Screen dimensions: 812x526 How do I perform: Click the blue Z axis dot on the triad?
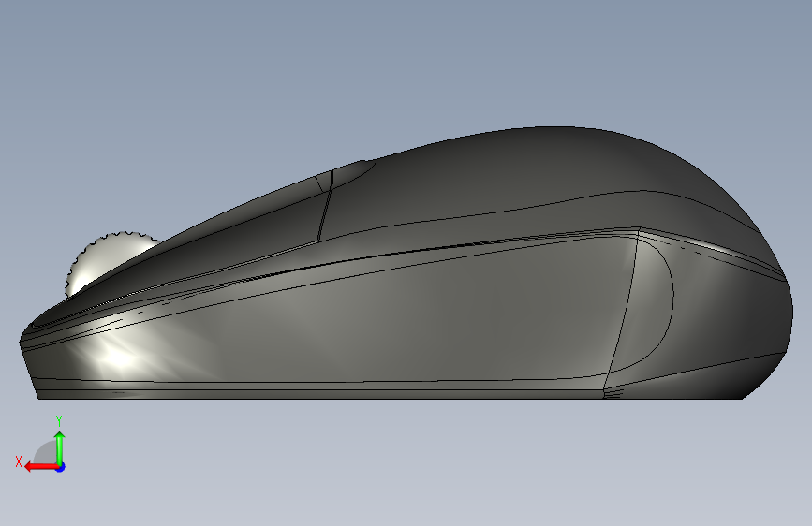61,467
